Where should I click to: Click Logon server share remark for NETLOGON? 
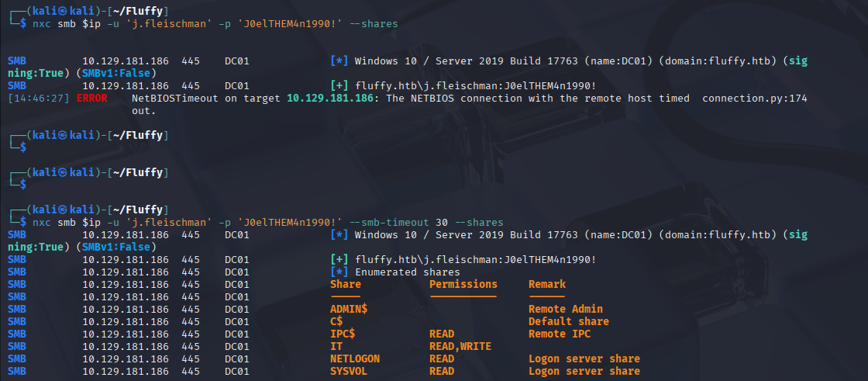point(584,358)
